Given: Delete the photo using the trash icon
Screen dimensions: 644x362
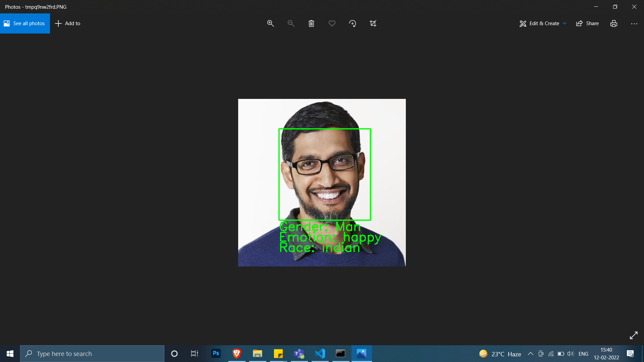Looking at the screenshot, I should [x=311, y=23].
